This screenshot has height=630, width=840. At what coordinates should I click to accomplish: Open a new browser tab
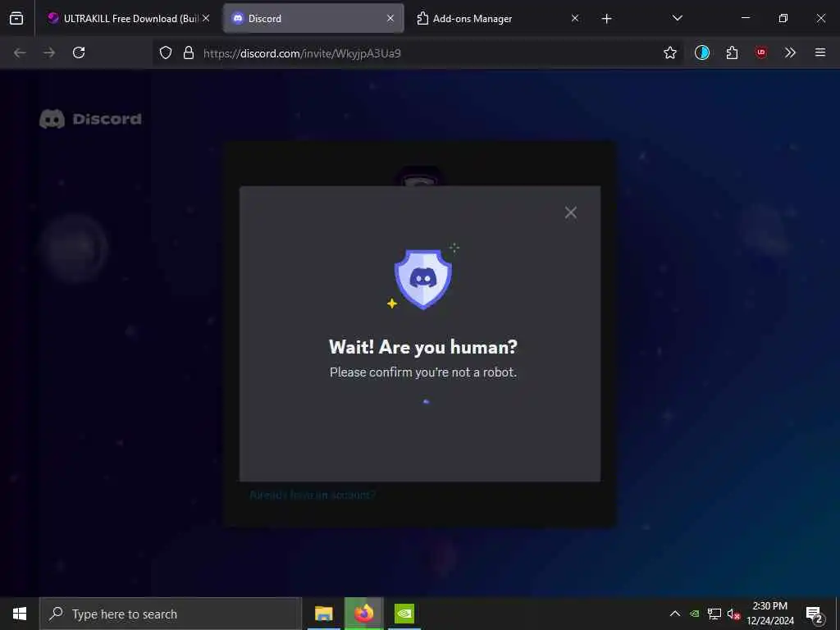tap(606, 19)
